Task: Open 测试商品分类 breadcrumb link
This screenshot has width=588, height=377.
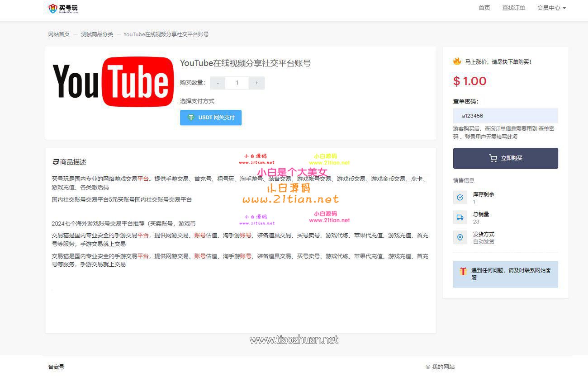Action: (x=97, y=34)
